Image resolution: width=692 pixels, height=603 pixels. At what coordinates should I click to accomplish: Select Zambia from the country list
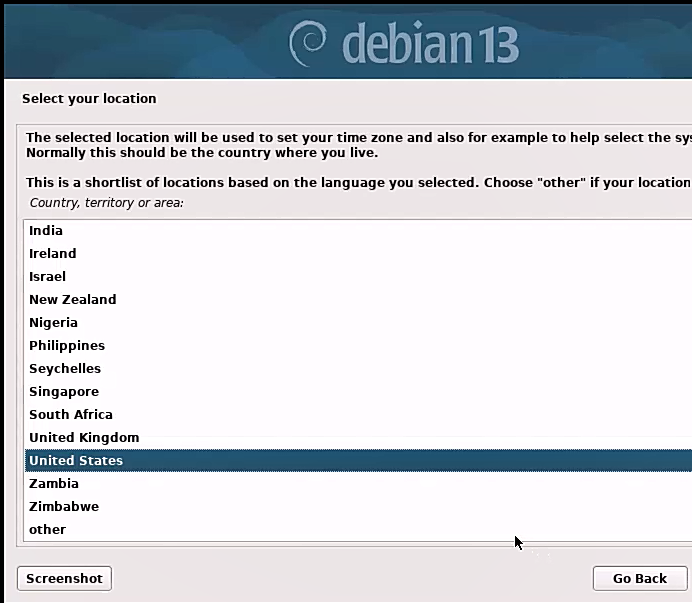point(53,484)
